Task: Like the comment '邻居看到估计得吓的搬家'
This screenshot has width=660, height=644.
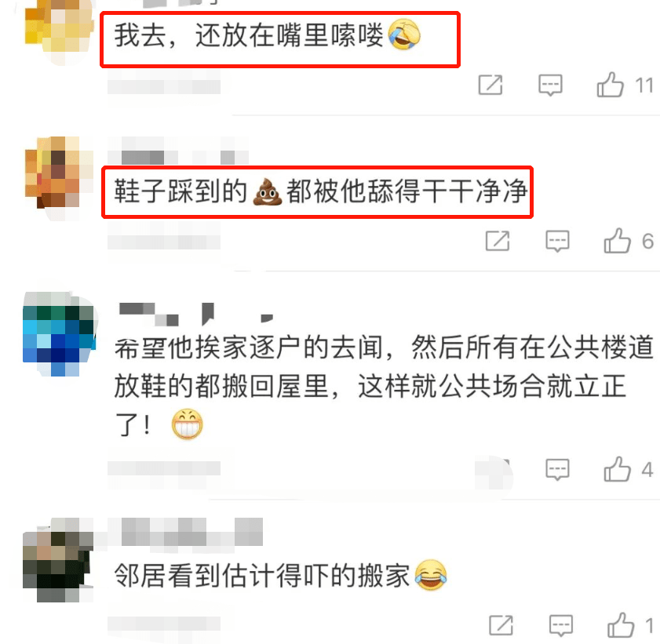Action: click(x=621, y=625)
